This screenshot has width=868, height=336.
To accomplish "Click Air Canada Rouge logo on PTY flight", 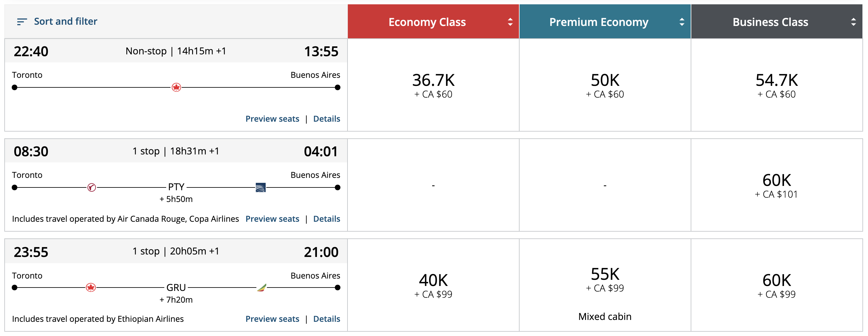I will pos(92,187).
